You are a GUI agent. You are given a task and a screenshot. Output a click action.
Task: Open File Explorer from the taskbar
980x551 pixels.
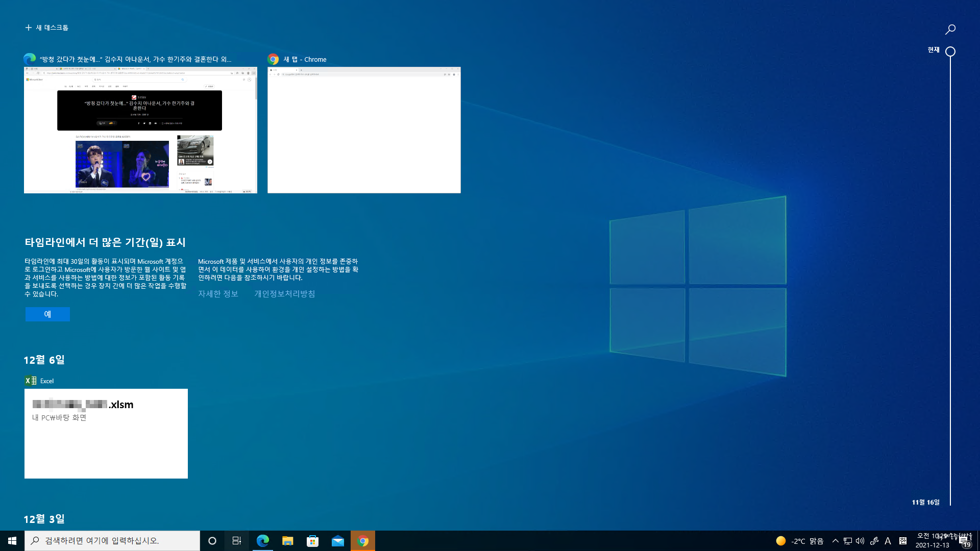point(287,541)
